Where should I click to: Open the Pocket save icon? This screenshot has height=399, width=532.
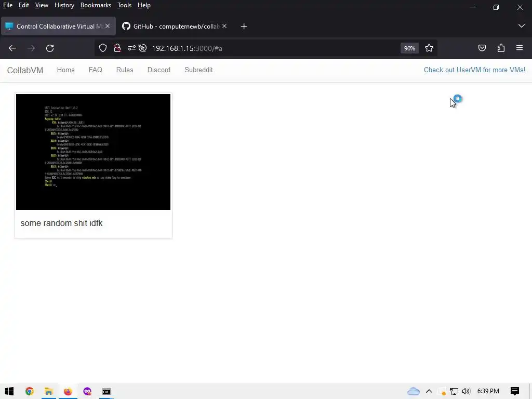(x=482, y=48)
